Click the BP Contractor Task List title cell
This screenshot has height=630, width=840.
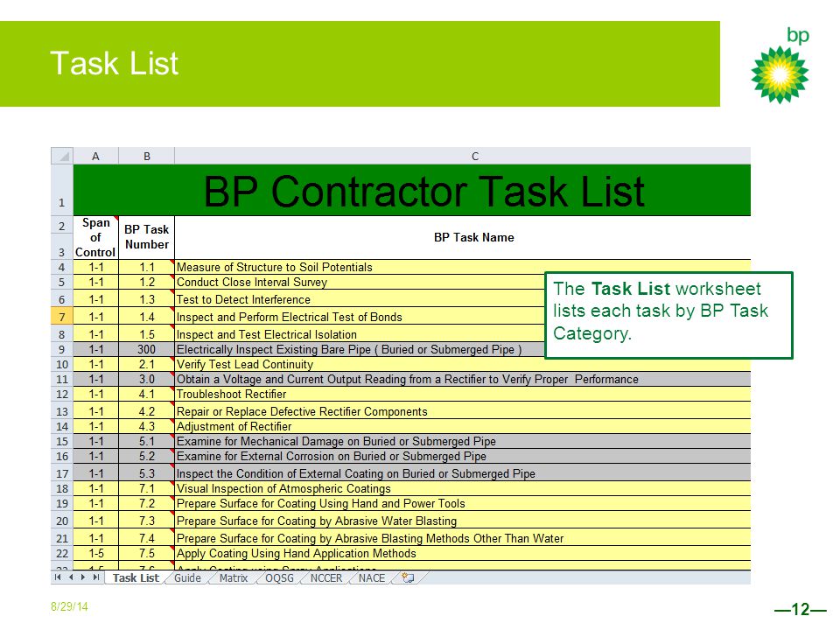pos(411,190)
